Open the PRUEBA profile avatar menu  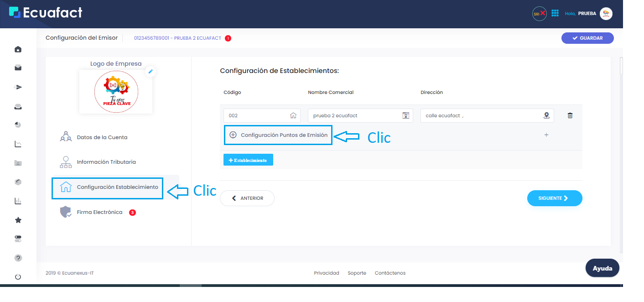(x=605, y=13)
